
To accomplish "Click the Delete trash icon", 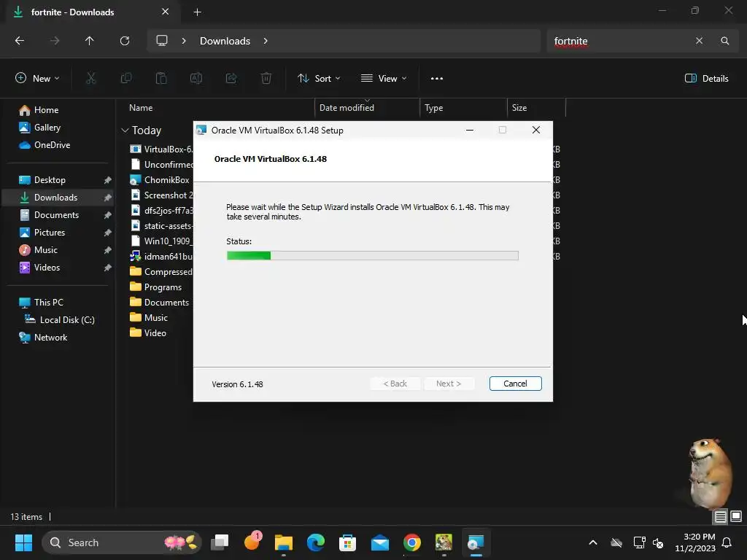I will coord(266,79).
